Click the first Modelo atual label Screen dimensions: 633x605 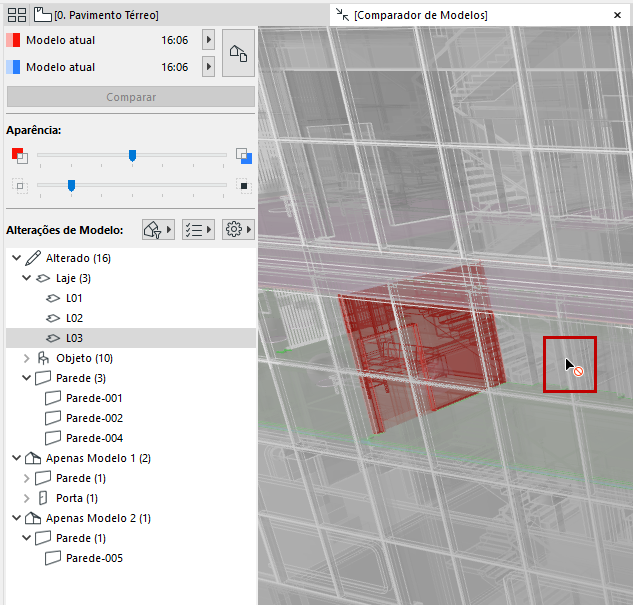61,40
